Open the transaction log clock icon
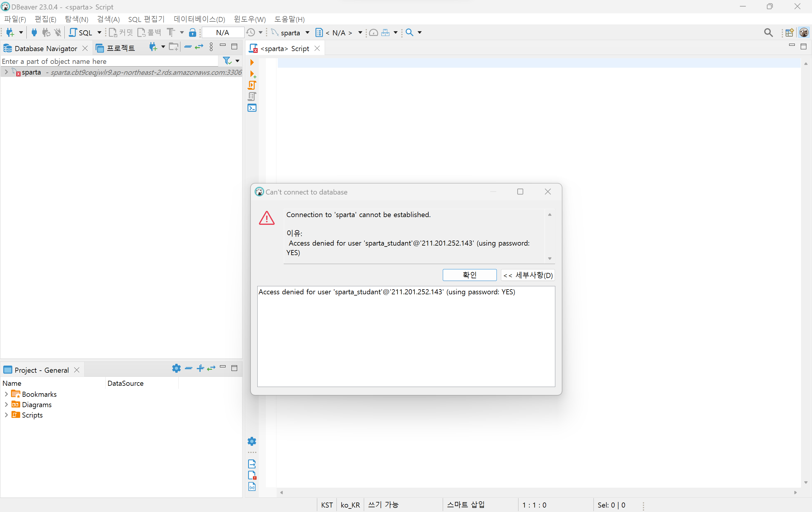Viewport: 812px width, 512px height. (250, 32)
